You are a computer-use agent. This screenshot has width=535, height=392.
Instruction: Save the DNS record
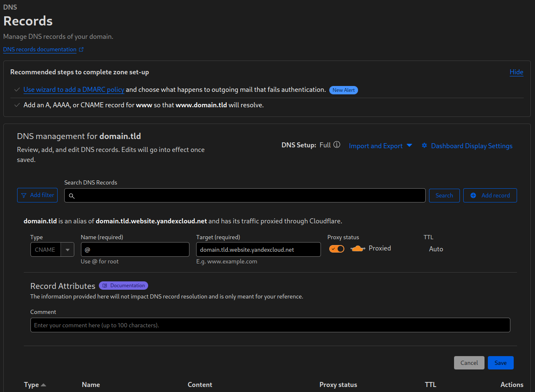tap(500, 363)
